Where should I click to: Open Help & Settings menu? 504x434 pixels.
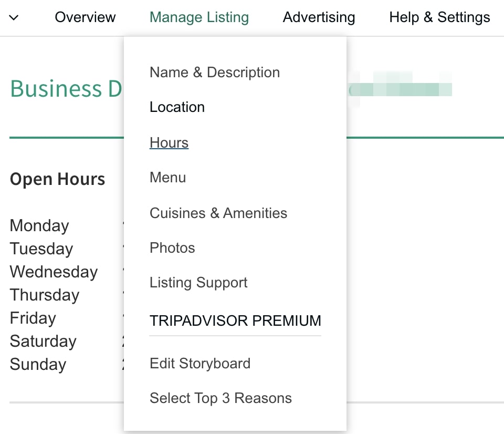tap(439, 17)
